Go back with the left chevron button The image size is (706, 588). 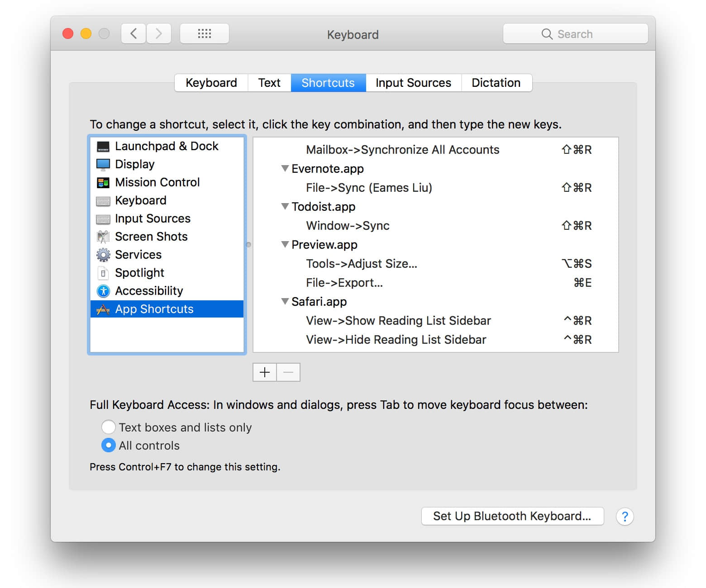(134, 34)
